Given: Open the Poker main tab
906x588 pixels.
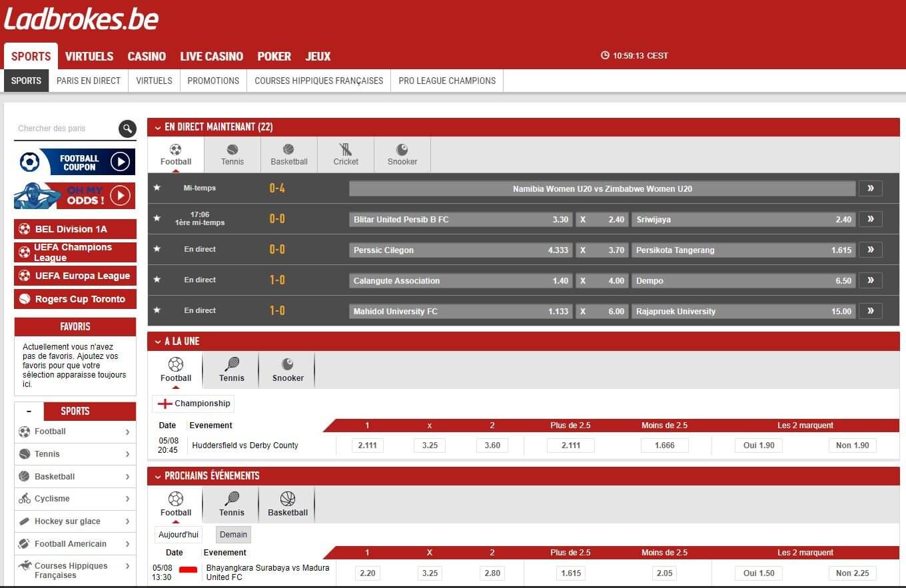Looking at the screenshot, I should click(274, 57).
